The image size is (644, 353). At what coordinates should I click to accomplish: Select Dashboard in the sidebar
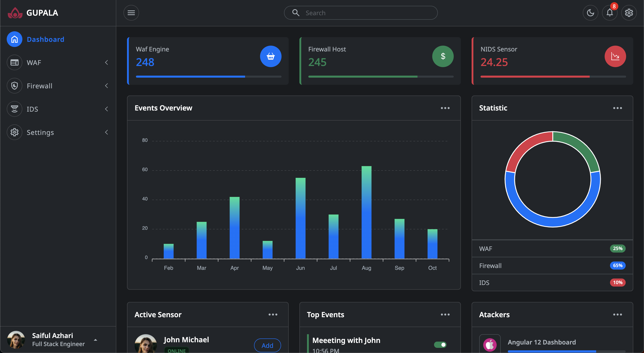[45, 39]
